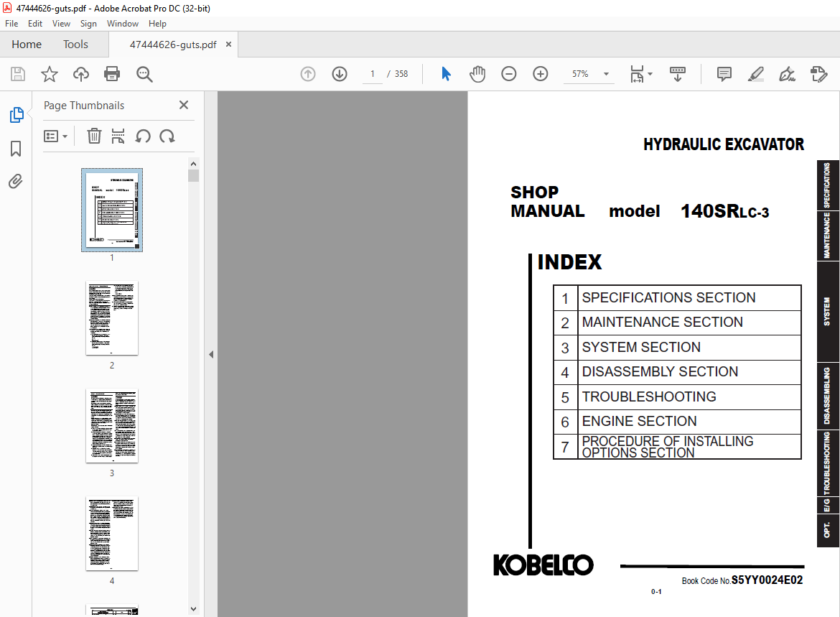Go to next page arrow
Screen dimensions: 840x617
point(340,74)
